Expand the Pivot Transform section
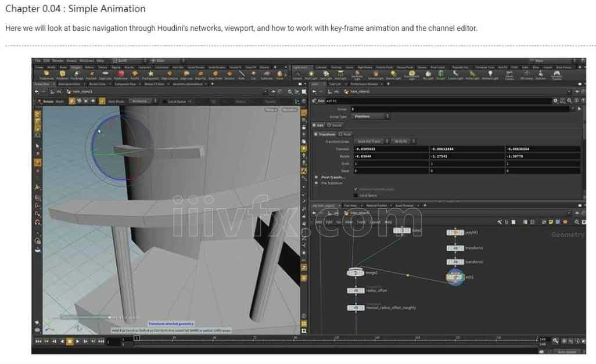This screenshot has height=364, width=596. click(316, 177)
